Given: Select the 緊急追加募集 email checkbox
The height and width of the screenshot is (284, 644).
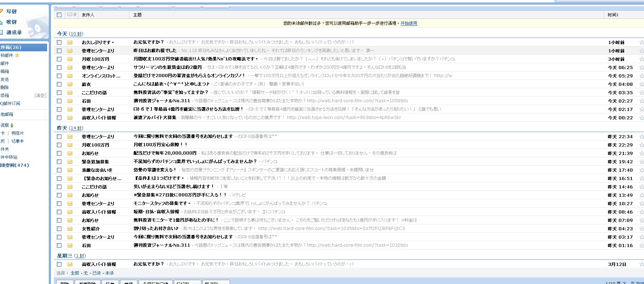Looking at the screenshot, I should point(59,162).
